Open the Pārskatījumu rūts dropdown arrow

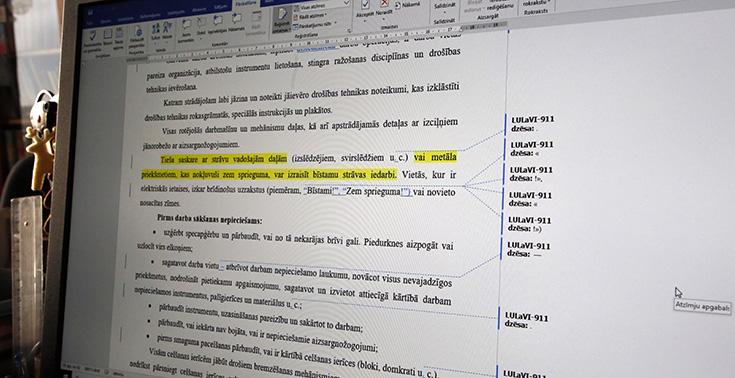click(335, 23)
